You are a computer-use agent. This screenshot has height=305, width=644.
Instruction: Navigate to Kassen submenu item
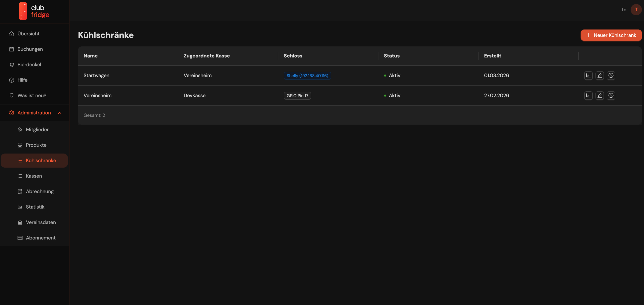pos(34,176)
